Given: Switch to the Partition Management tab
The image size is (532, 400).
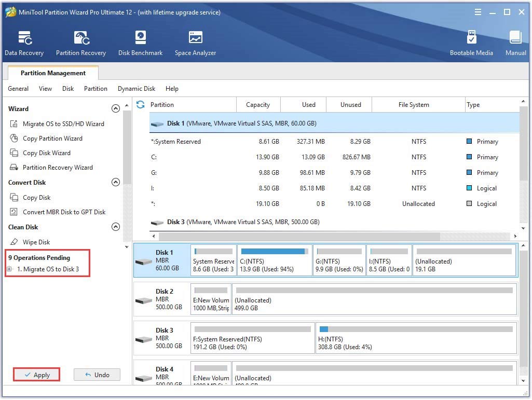Looking at the screenshot, I should click(x=53, y=73).
